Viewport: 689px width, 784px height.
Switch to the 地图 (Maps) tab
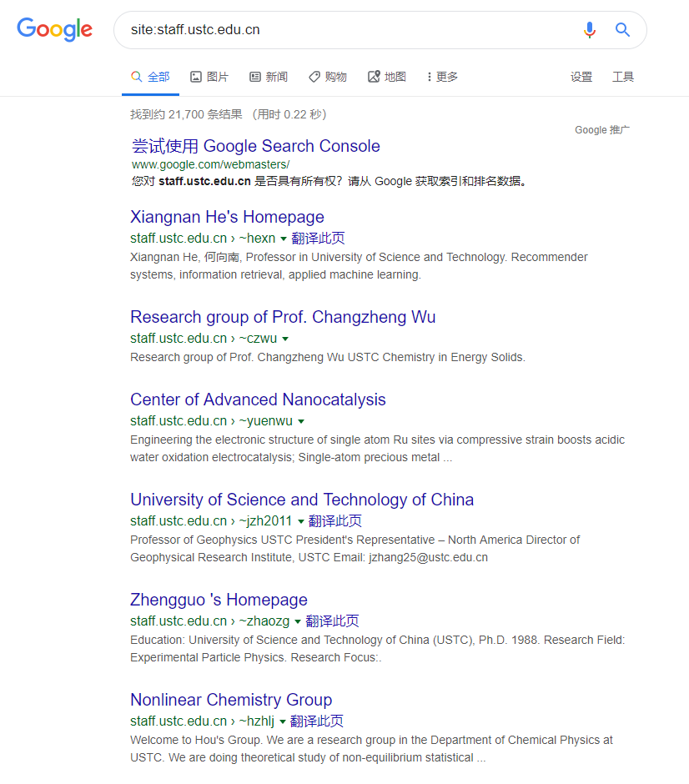coord(387,77)
